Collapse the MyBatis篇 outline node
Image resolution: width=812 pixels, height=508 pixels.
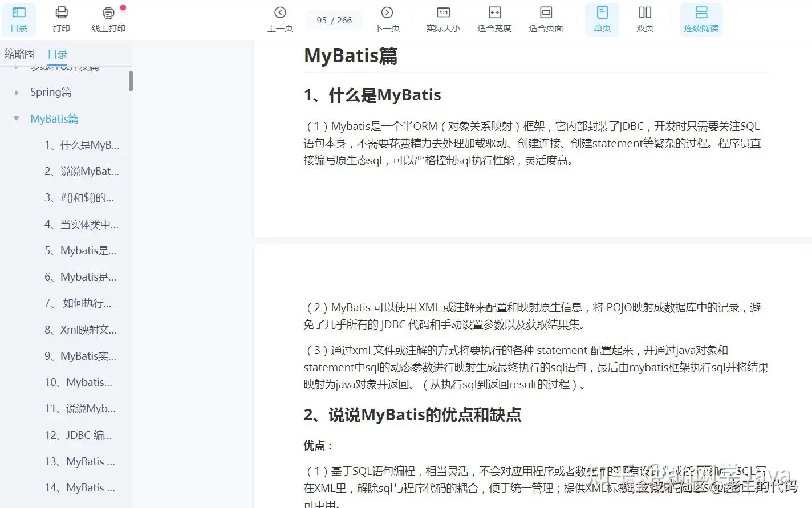coord(17,119)
